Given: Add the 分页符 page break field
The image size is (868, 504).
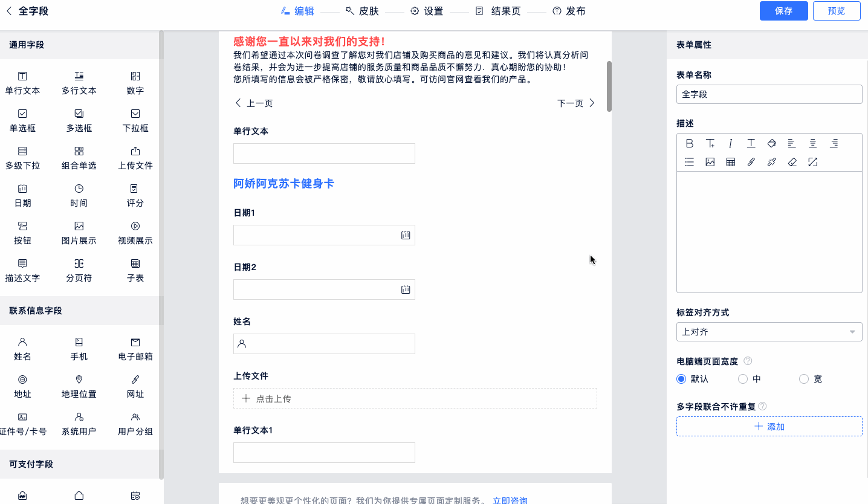Looking at the screenshot, I should point(79,270).
